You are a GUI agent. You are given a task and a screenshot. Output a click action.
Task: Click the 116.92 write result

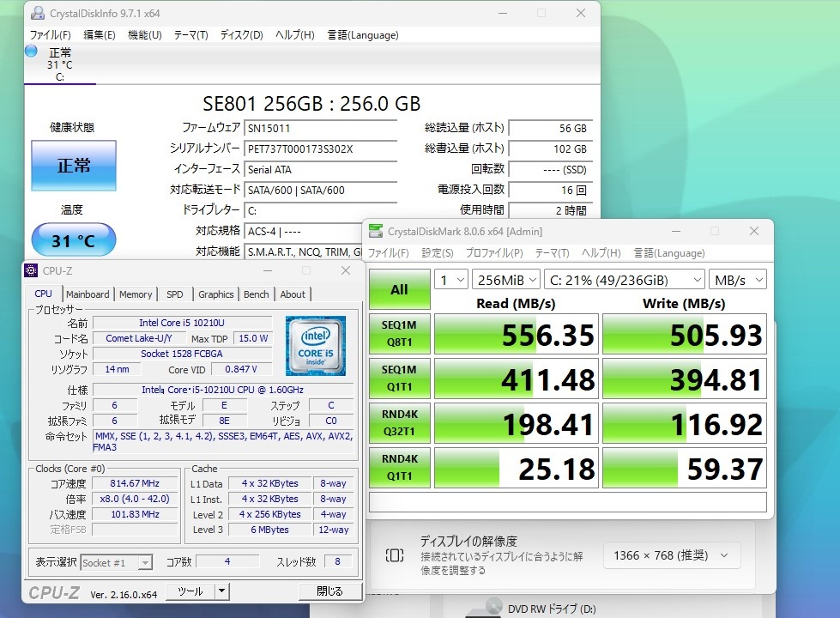click(685, 423)
